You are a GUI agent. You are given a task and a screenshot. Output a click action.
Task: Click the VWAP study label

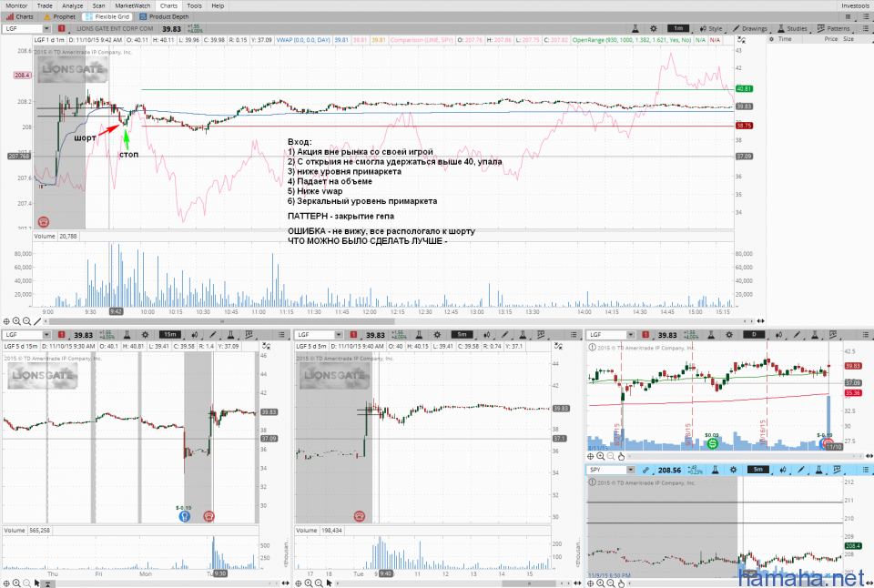click(x=303, y=40)
